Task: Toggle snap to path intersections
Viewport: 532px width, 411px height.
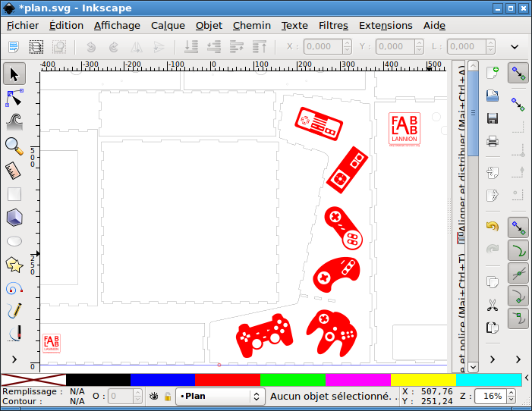Action: [x=518, y=273]
